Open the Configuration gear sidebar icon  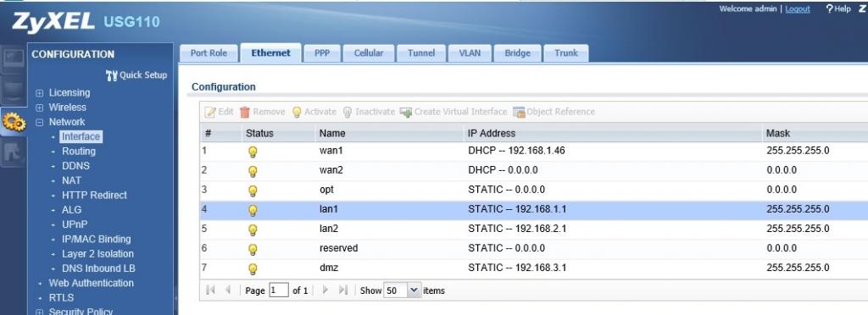tap(14, 123)
